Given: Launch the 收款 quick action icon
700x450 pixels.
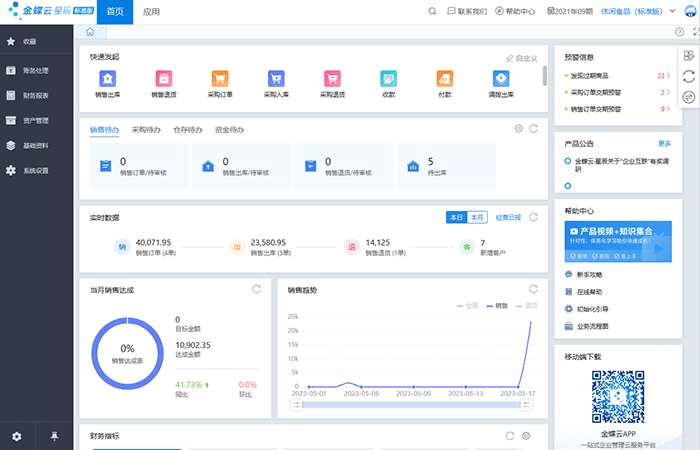Looking at the screenshot, I should (388, 79).
